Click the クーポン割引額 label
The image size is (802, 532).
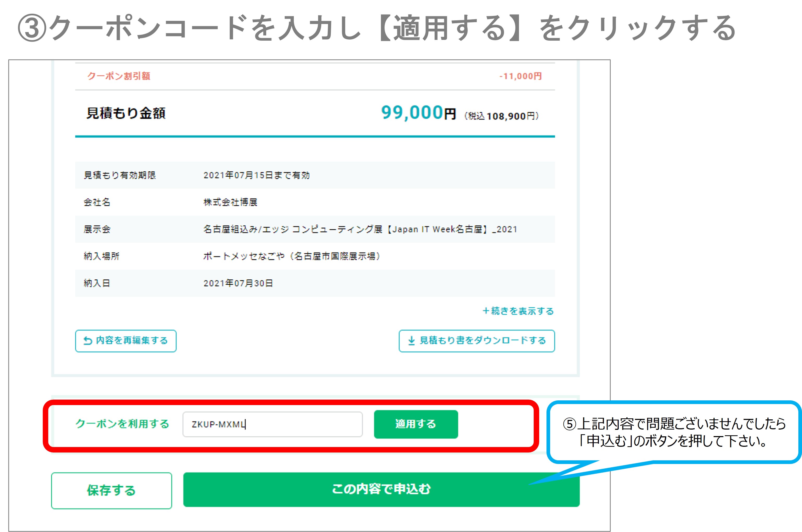click(x=119, y=76)
